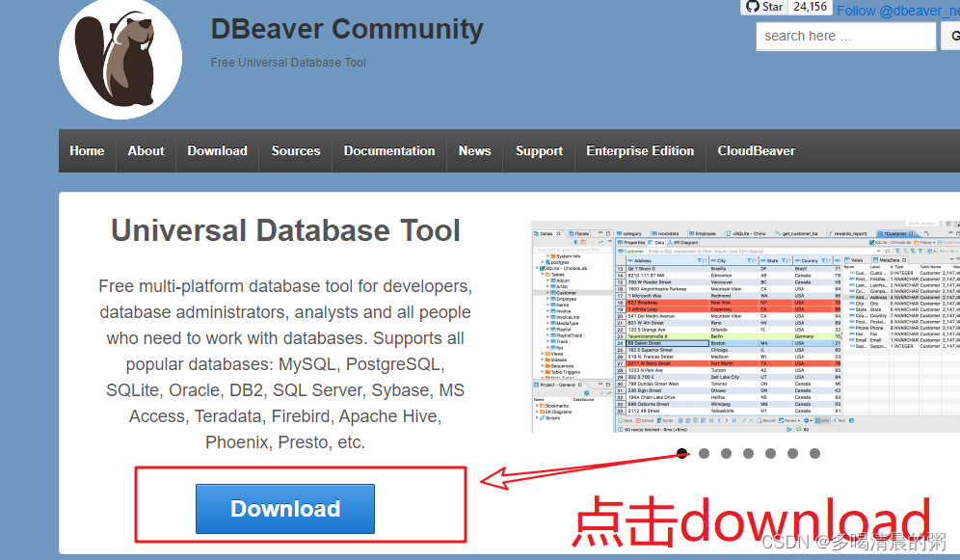Open the Support menu item
This screenshot has width=960, height=560.
539,150
